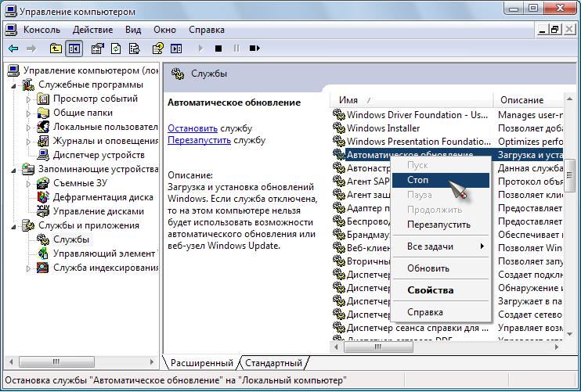Restore the inner MDI console window

coord(554,30)
